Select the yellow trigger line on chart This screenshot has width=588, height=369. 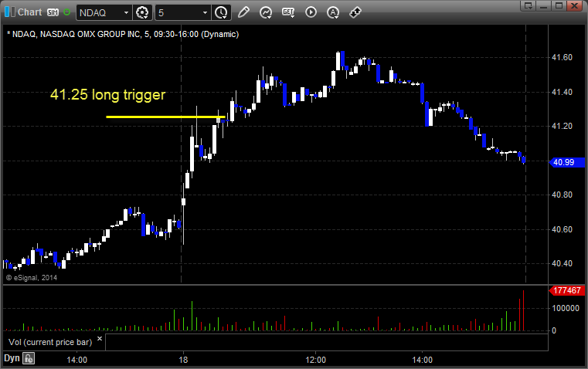pyautogui.click(x=165, y=117)
